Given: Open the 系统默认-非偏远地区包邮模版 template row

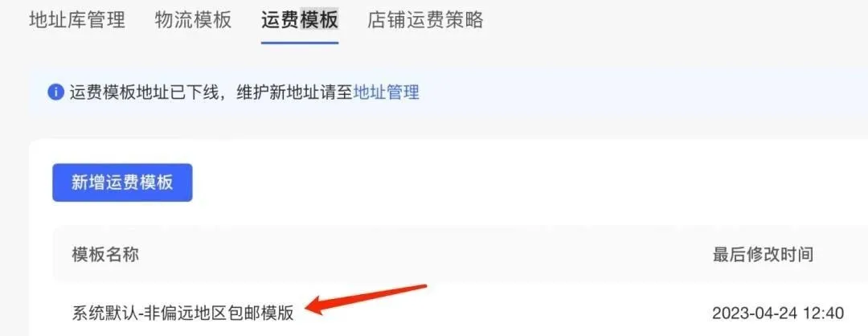Looking at the screenshot, I should (x=460, y=313).
